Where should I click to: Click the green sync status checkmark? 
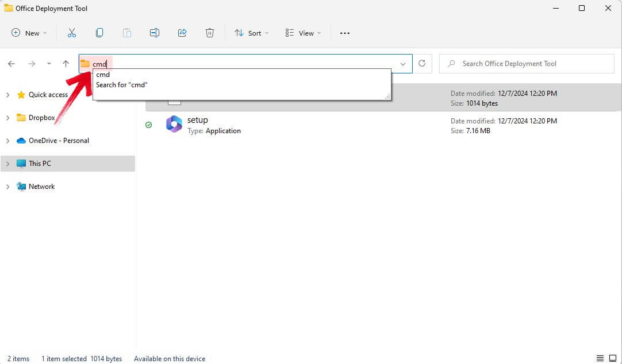point(149,125)
